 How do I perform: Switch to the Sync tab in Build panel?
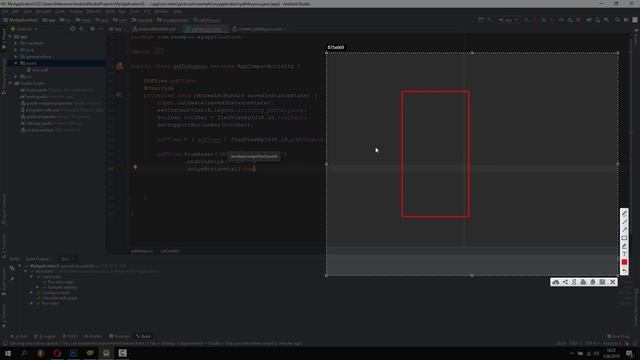coord(67,259)
